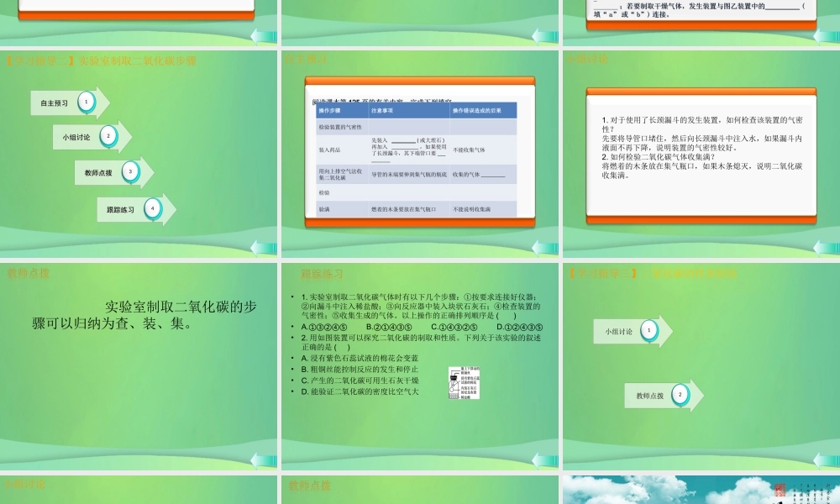Select answer option C.①④③②⑤
The width and height of the screenshot is (840, 504).
[x=454, y=327]
